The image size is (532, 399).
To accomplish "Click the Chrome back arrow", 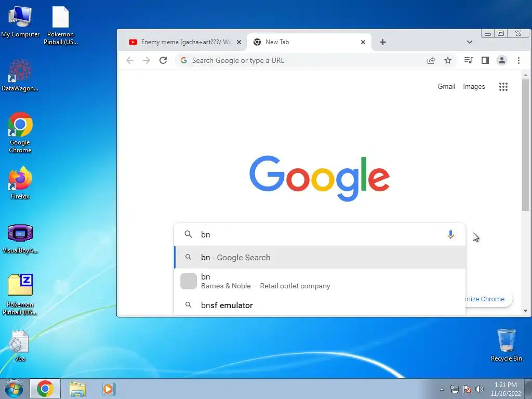I will 130,60.
